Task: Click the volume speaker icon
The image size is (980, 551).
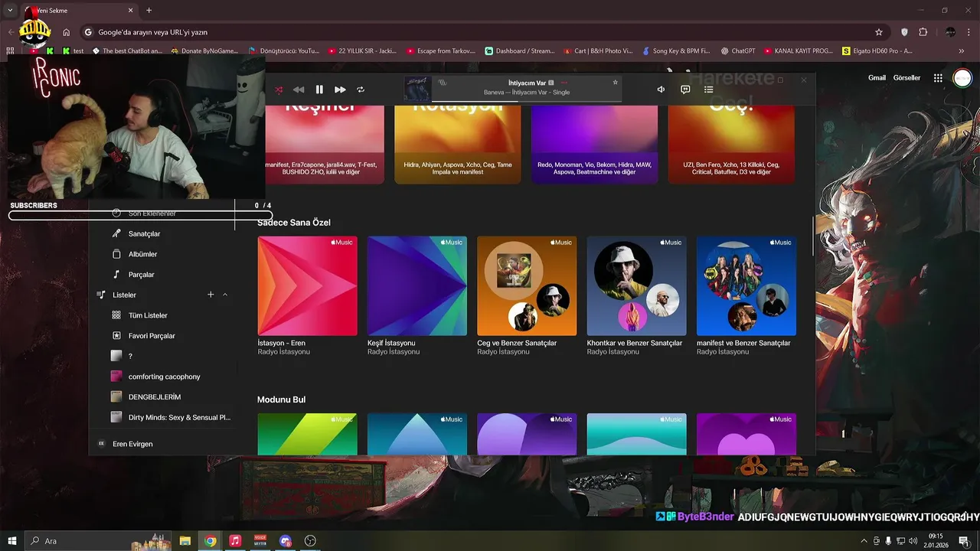Action: pos(661,90)
